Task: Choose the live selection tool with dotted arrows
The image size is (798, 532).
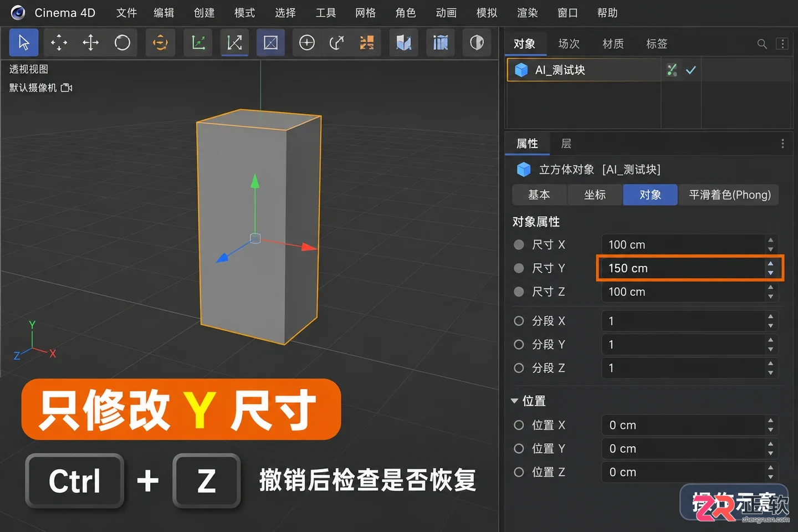Action: (x=59, y=43)
